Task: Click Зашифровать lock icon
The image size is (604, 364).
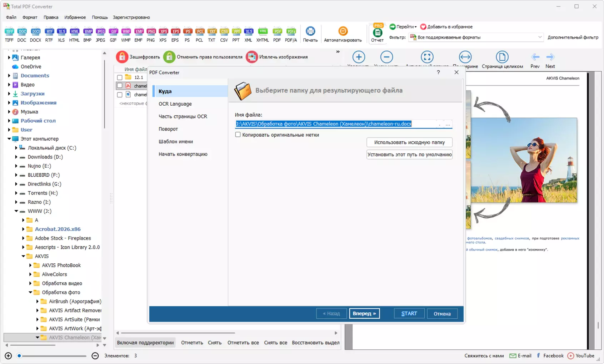Action: (122, 57)
